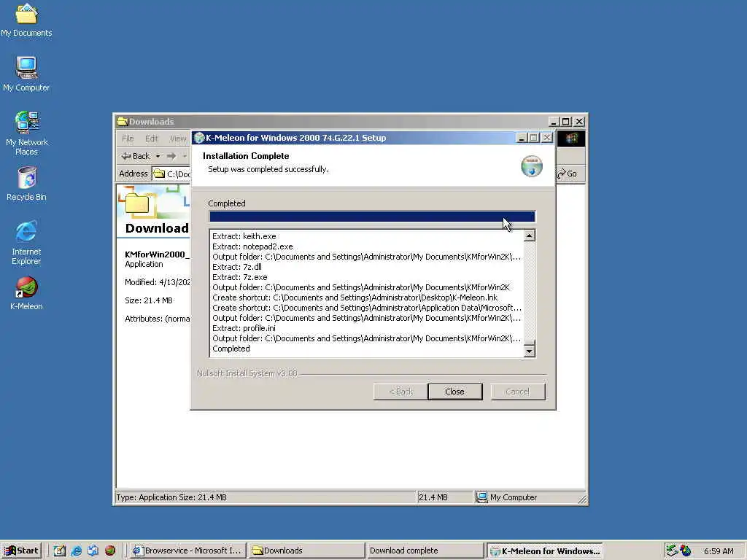The image size is (747, 560).
Task: Click the install log scrollbar track
Action: coord(530,290)
